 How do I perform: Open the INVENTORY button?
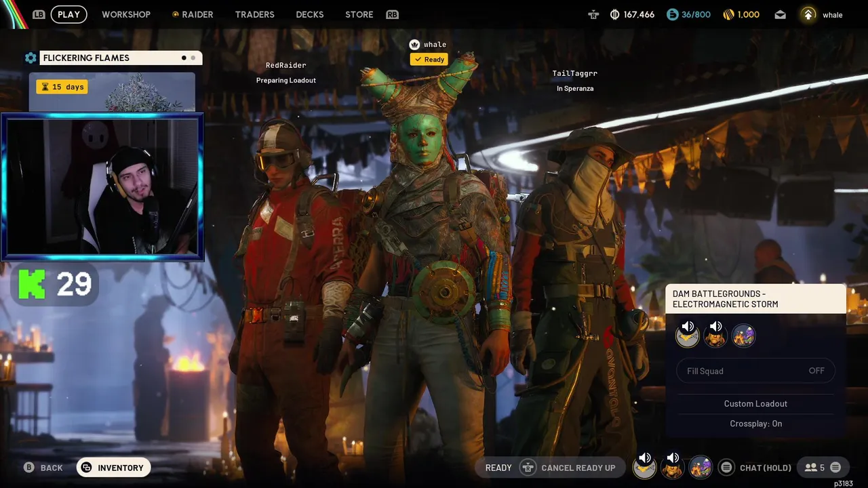coord(113,468)
